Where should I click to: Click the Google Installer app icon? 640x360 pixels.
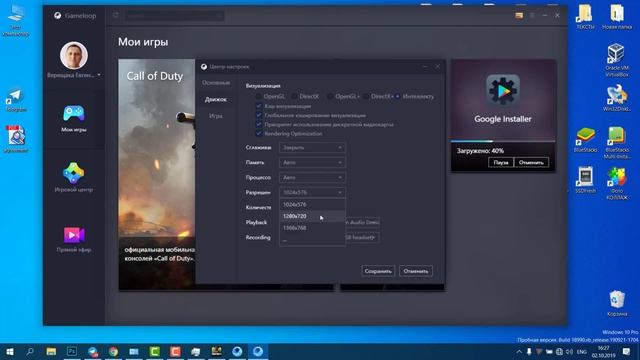click(503, 90)
